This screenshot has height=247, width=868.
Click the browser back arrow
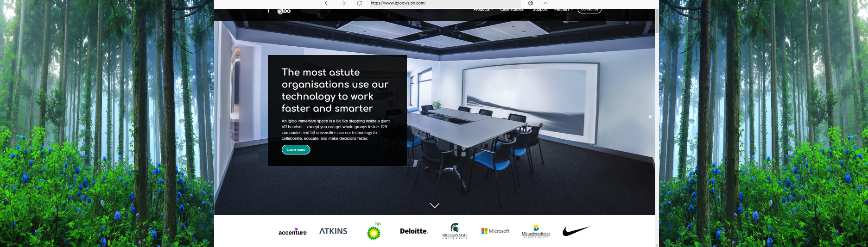tap(327, 3)
